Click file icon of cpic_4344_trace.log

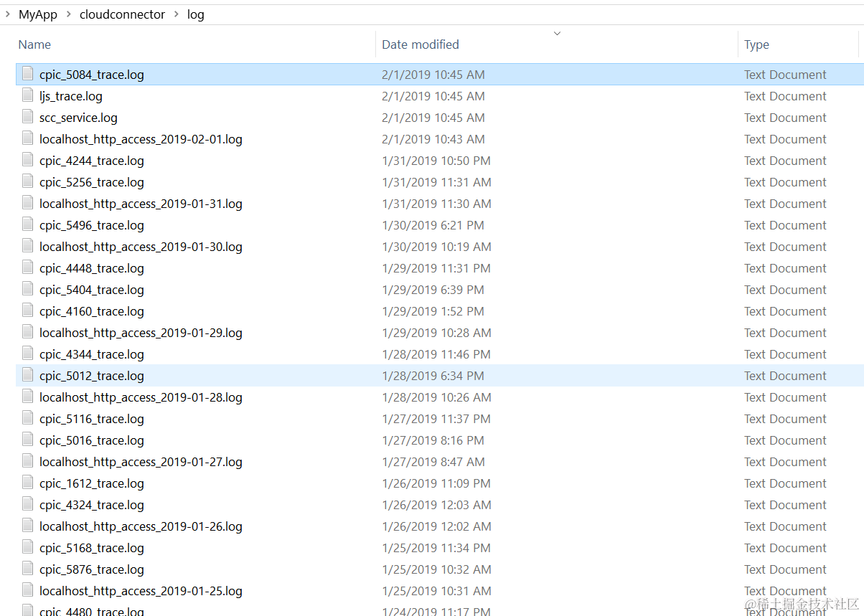pyautogui.click(x=28, y=354)
